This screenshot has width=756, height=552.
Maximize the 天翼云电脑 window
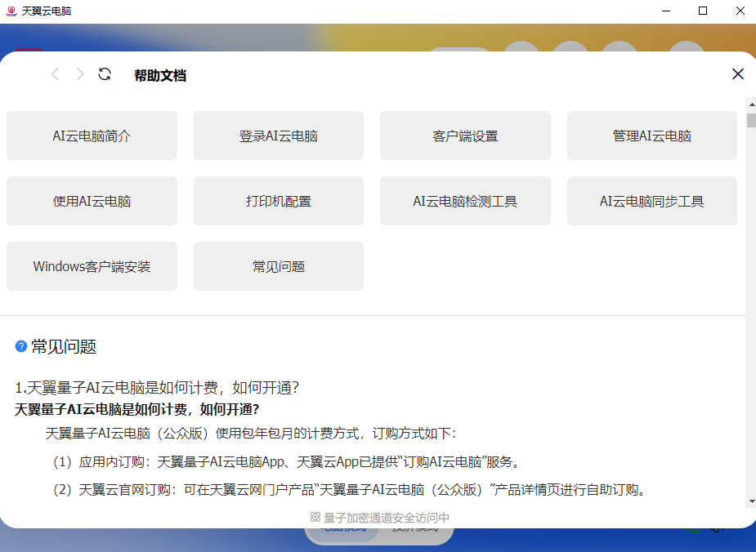coord(703,11)
